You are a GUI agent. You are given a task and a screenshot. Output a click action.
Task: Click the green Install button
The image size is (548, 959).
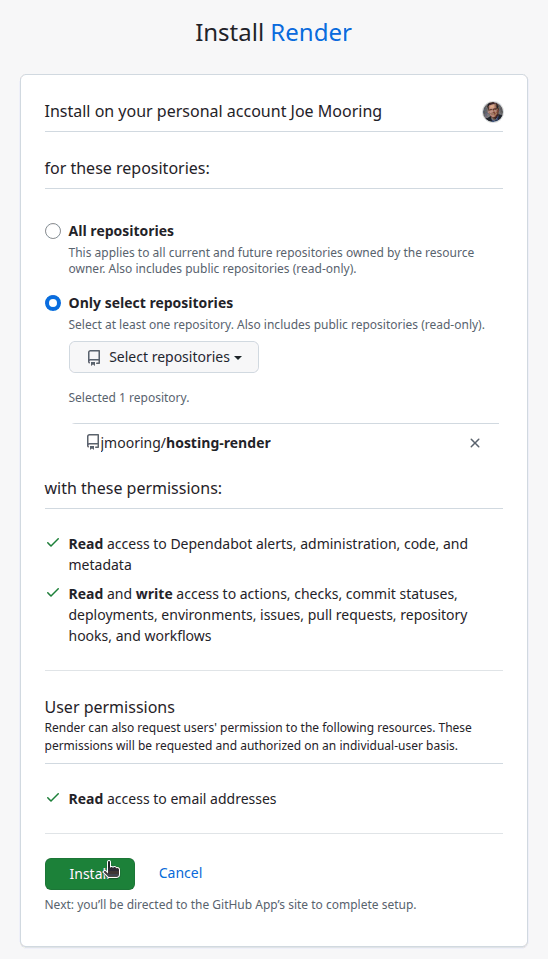pyautogui.click(x=90, y=873)
